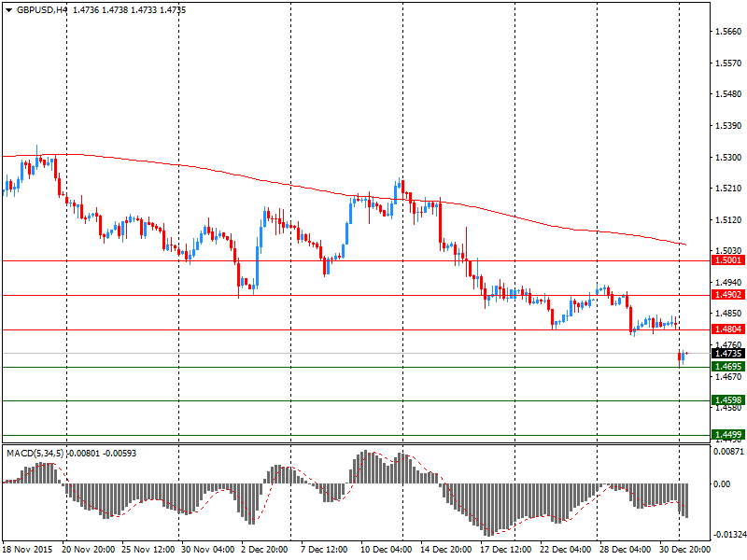The height and width of the screenshot is (560, 747).
Task: Click the 1.5300 price scale value
Action: tap(728, 157)
